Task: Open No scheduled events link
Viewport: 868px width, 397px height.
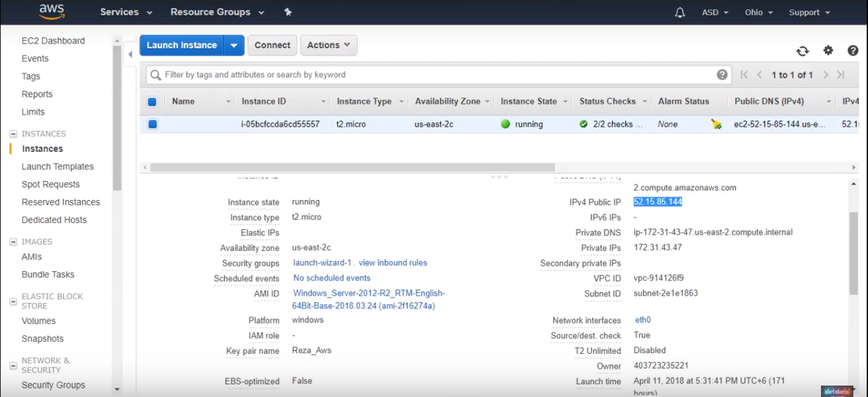Action: pyautogui.click(x=332, y=278)
